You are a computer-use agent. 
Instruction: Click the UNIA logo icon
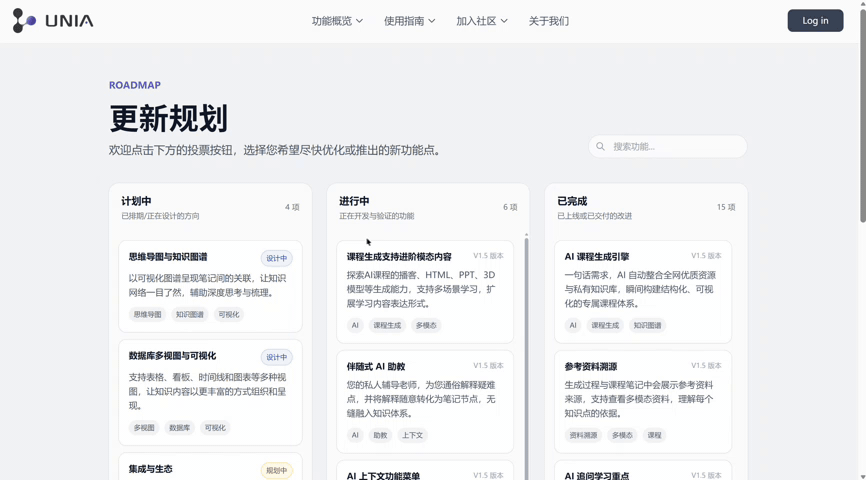click(x=24, y=21)
